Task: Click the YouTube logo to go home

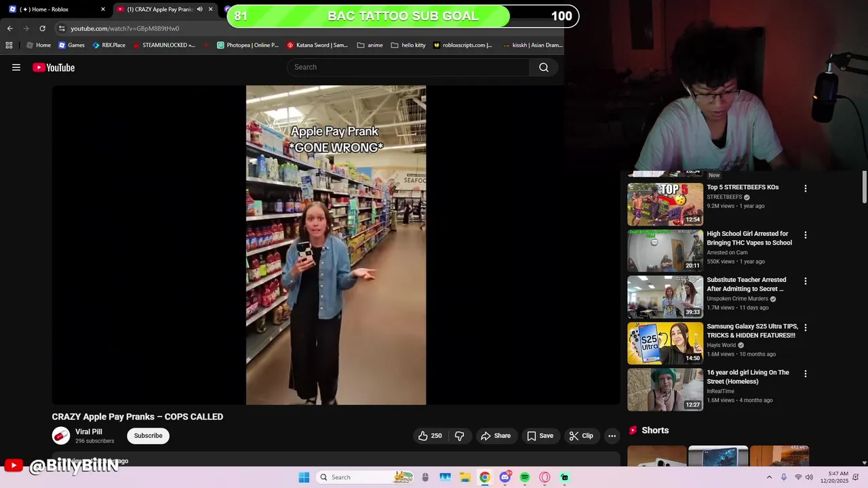Action: click(54, 67)
